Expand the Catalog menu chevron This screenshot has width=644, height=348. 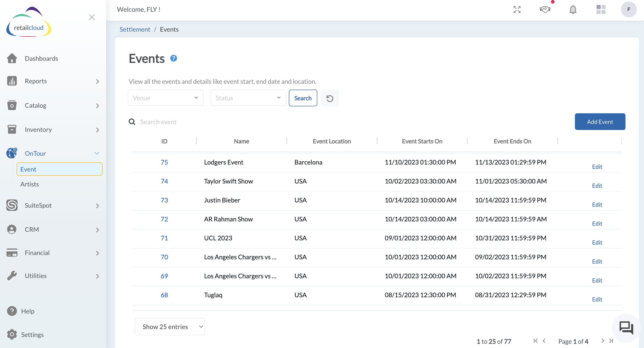tap(98, 106)
